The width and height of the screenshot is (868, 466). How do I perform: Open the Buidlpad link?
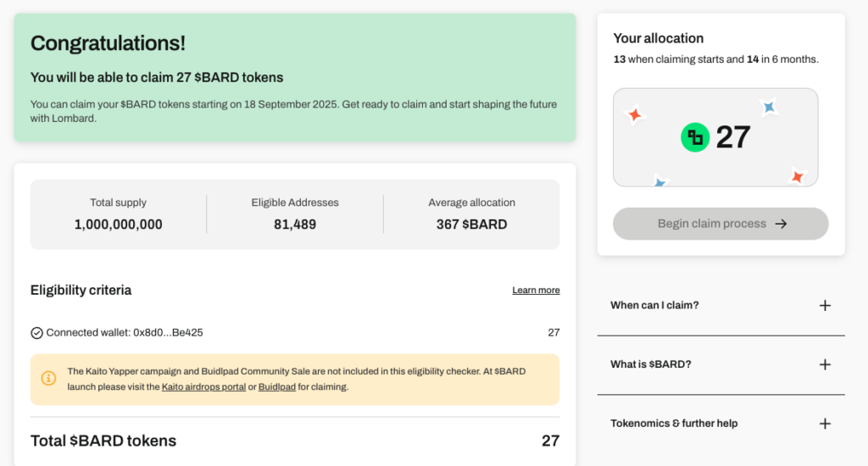(277, 387)
